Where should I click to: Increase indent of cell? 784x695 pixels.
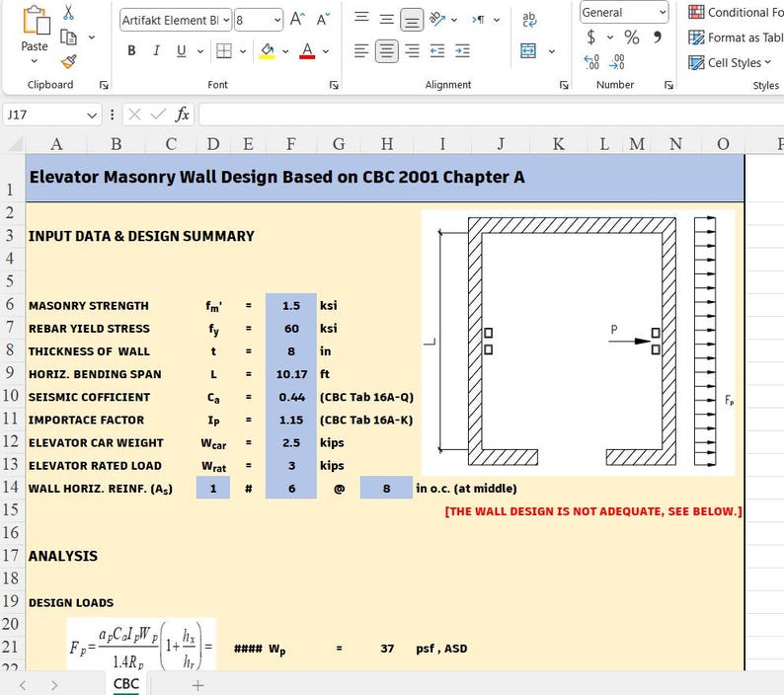click(462, 50)
